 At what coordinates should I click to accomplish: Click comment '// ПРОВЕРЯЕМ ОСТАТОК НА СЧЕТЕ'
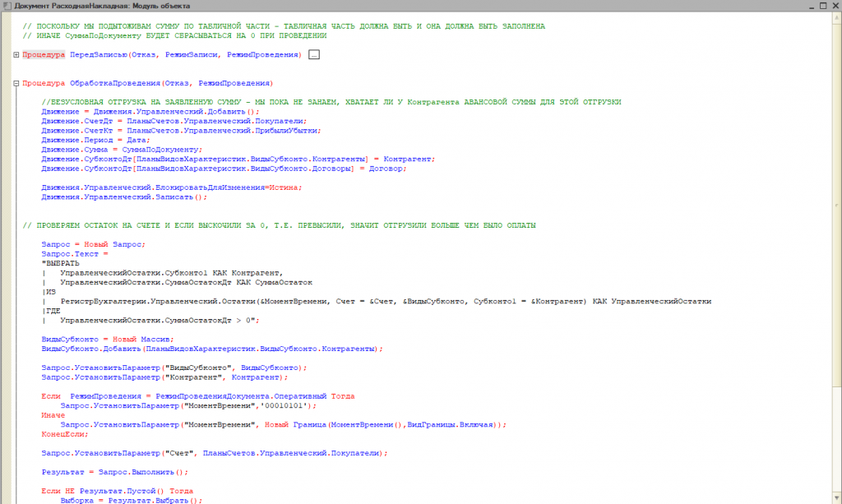click(x=279, y=225)
